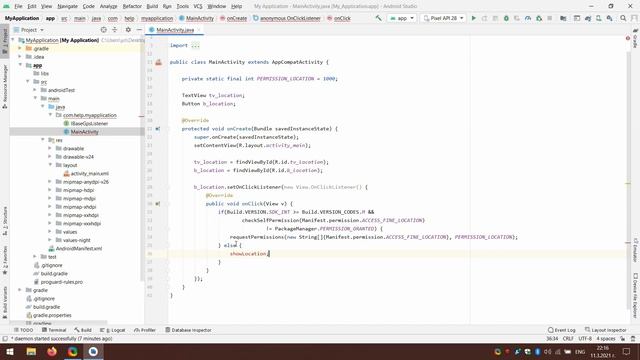Expand the drawable folder

point(50,148)
